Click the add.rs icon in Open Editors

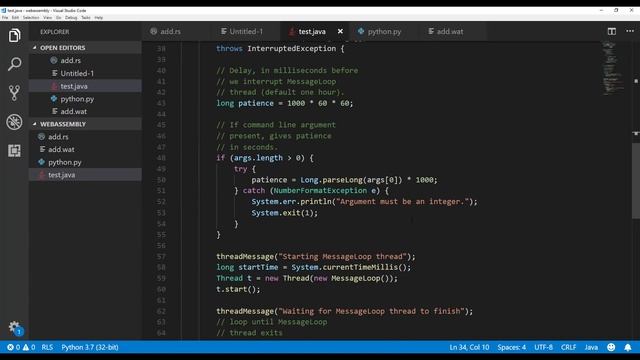point(53,60)
